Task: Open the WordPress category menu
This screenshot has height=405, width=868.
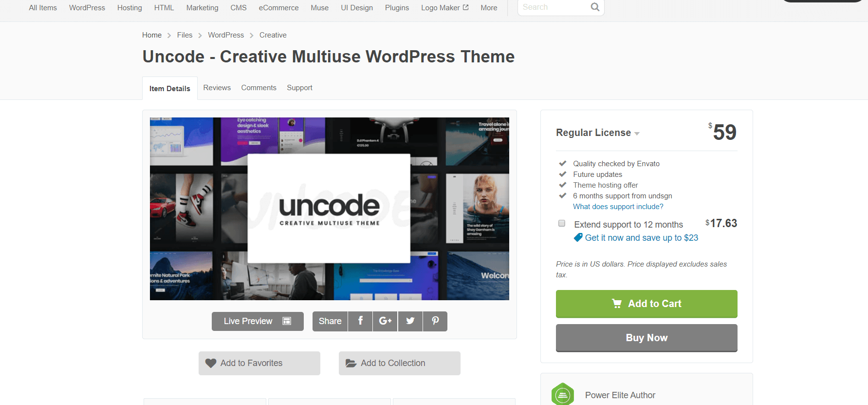Action: click(x=87, y=8)
